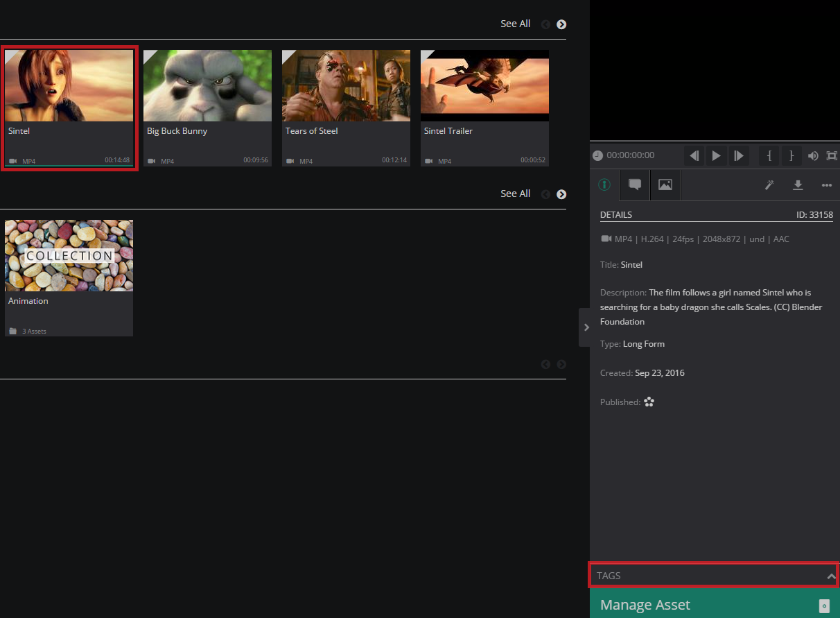Collapse the asset details side panel
840x618 pixels.
tap(586, 327)
